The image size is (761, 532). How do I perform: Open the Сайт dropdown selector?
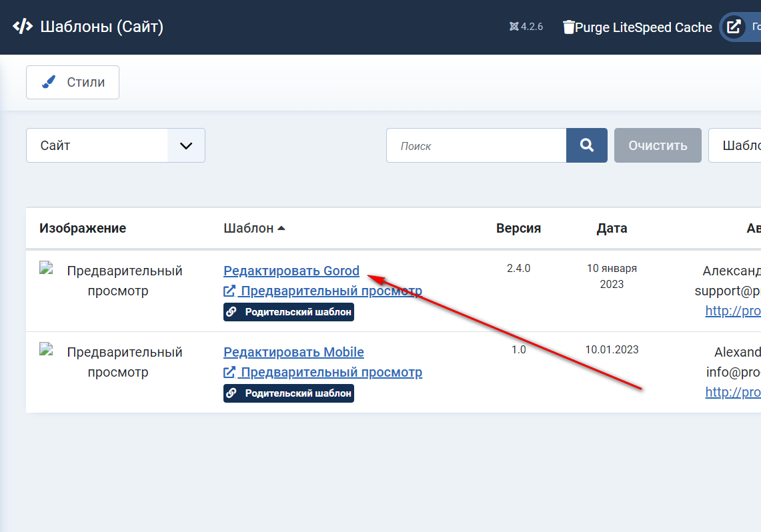(x=115, y=145)
